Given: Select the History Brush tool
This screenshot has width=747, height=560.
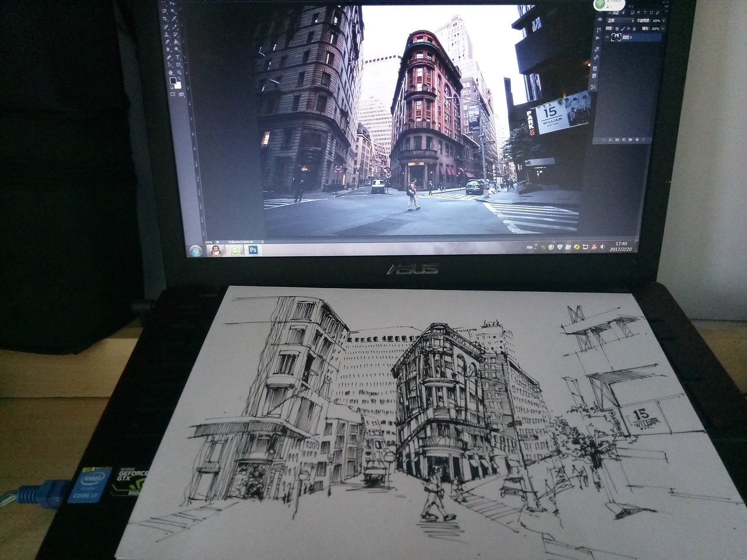Looking at the screenshot, I should click(x=175, y=34).
